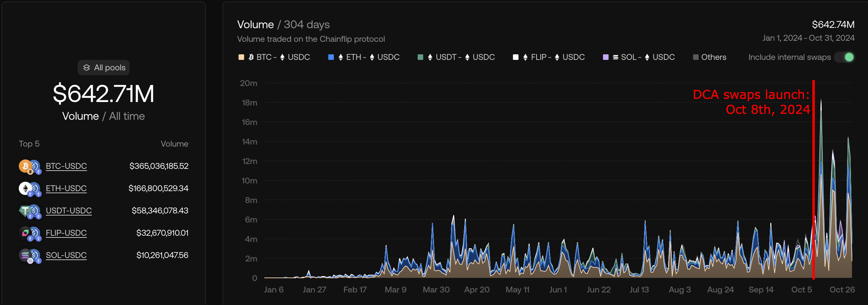Click the USDT-USDC pool coin icon
The width and height of the screenshot is (868, 305).
click(30, 211)
